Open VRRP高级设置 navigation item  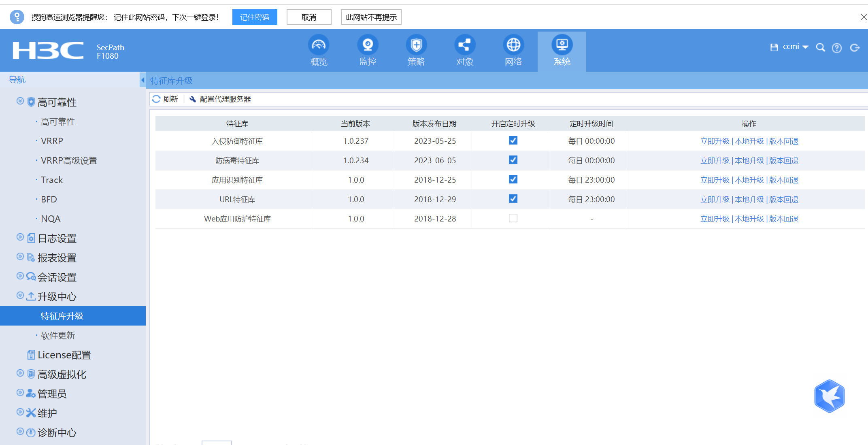pyautogui.click(x=69, y=160)
